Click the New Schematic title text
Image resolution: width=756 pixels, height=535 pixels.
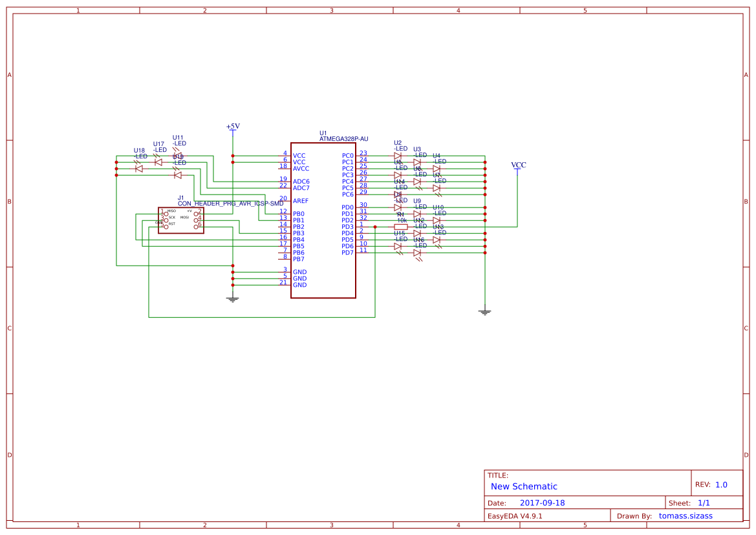coord(524,487)
